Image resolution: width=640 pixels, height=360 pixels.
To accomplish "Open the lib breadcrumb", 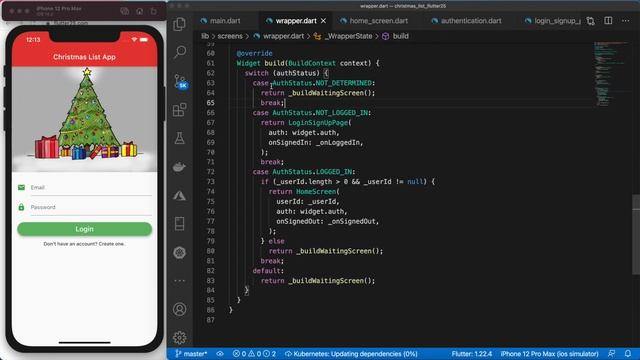I will 205,36.
